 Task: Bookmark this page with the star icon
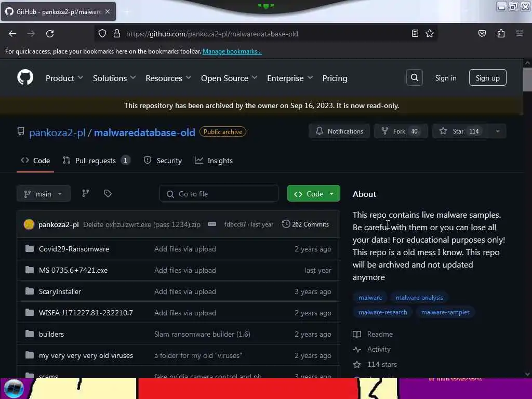coord(430,33)
